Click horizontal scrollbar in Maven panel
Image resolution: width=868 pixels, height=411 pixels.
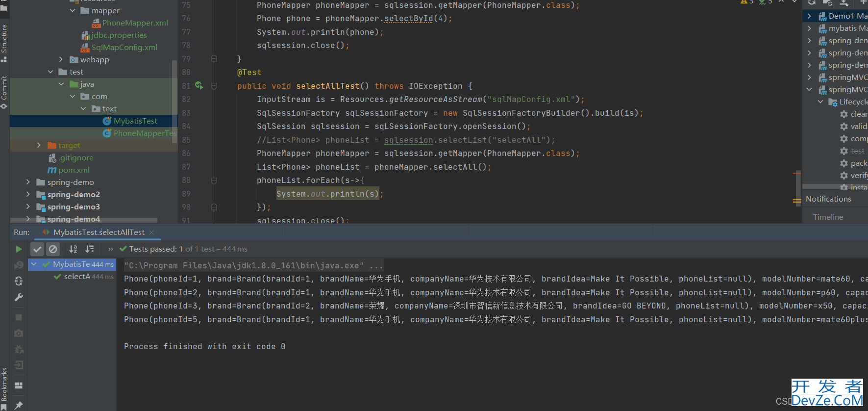(x=835, y=186)
